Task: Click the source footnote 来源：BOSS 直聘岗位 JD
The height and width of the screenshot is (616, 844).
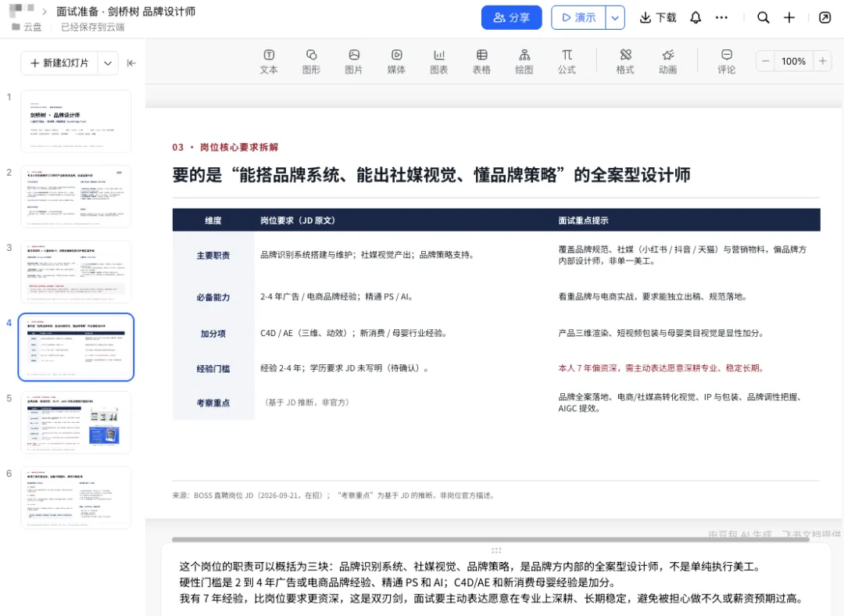Action: [333, 496]
